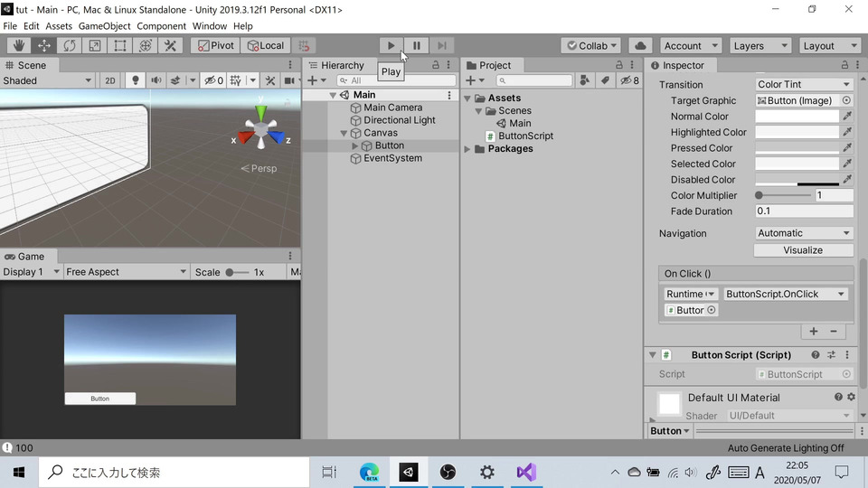Open the File menu

(10, 26)
